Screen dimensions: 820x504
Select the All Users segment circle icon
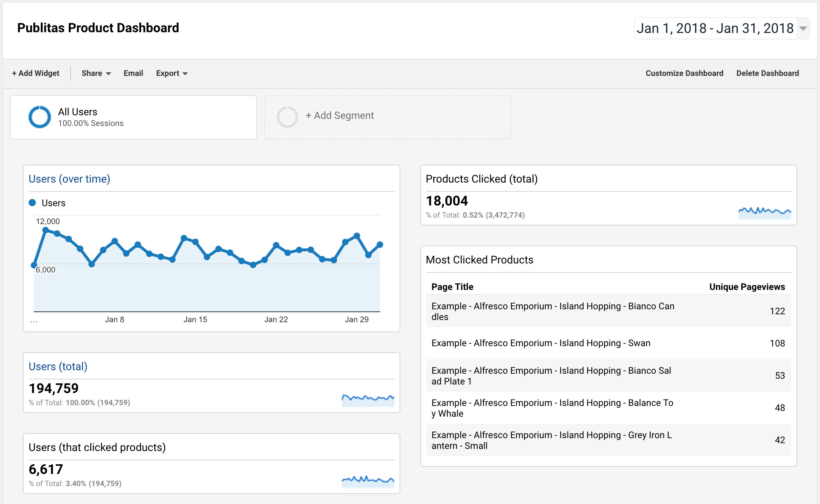pyautogui.click(x=39, y=116)
